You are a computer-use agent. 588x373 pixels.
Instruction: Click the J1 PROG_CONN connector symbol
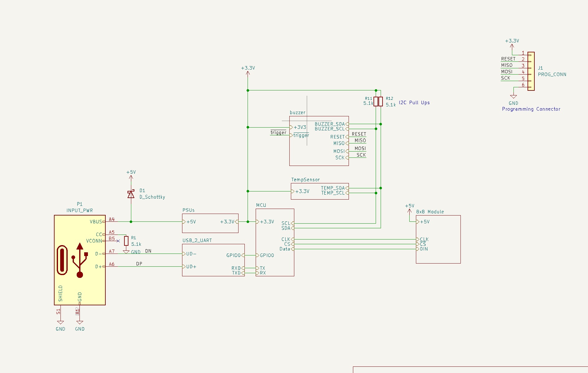click(x=531, y=71)
